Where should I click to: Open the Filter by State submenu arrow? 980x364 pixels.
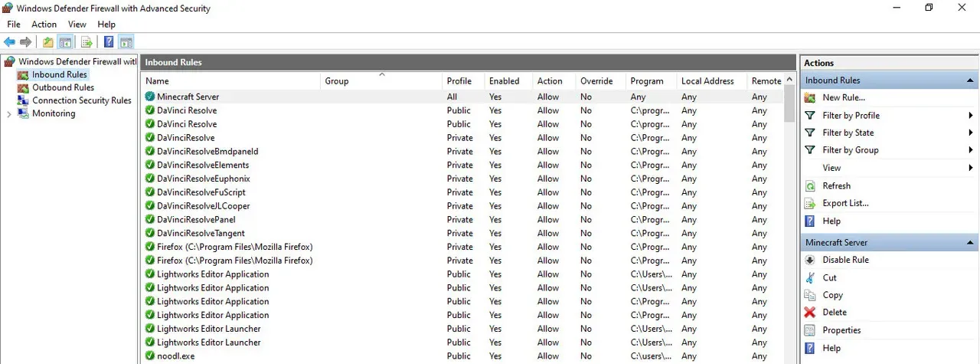pyautogui.click(x=970, y=133)
